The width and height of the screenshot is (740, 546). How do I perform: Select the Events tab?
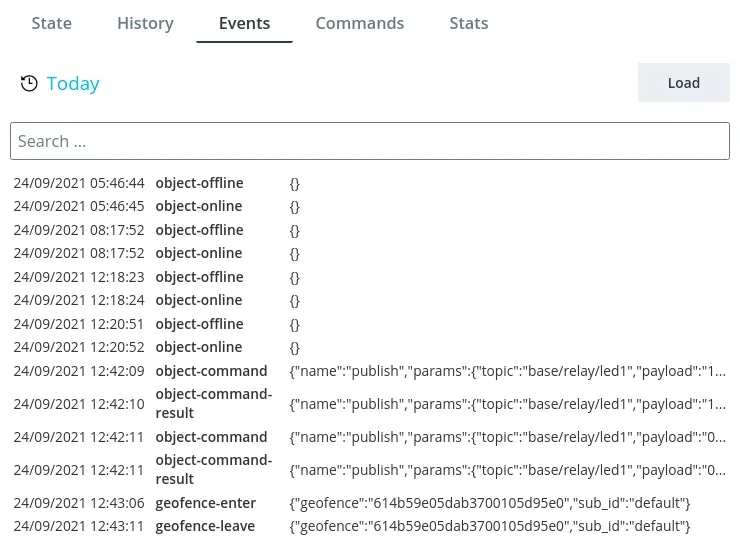pyautogui.click(x=244, y=23)
